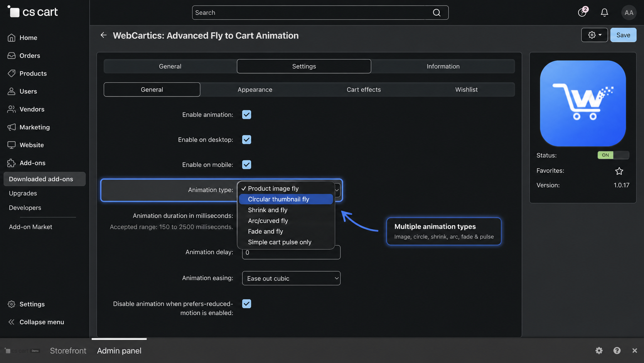
Task: Switch the add-on Status toggle off
Action: tap(613, 155)
